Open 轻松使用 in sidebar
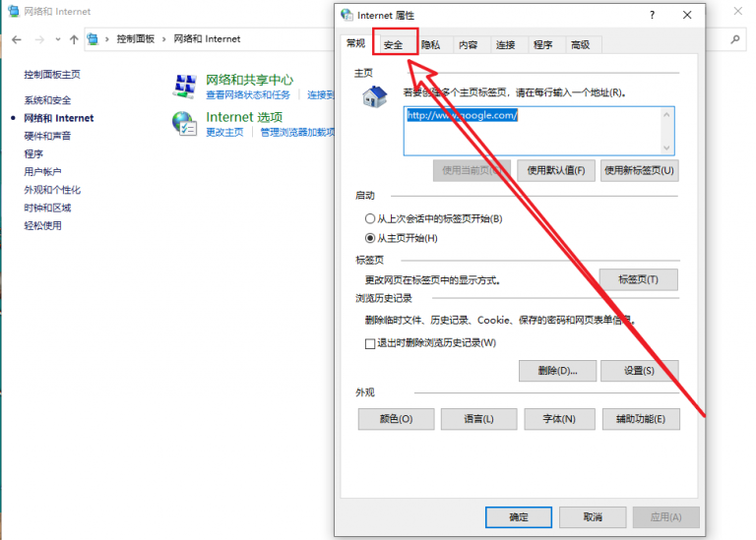Image resolution: width=756 pixels, height=540 pixels. [42, 225]
